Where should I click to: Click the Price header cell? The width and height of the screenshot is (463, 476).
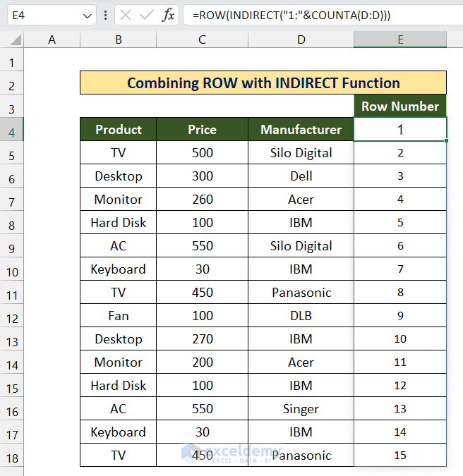(203, 129)
